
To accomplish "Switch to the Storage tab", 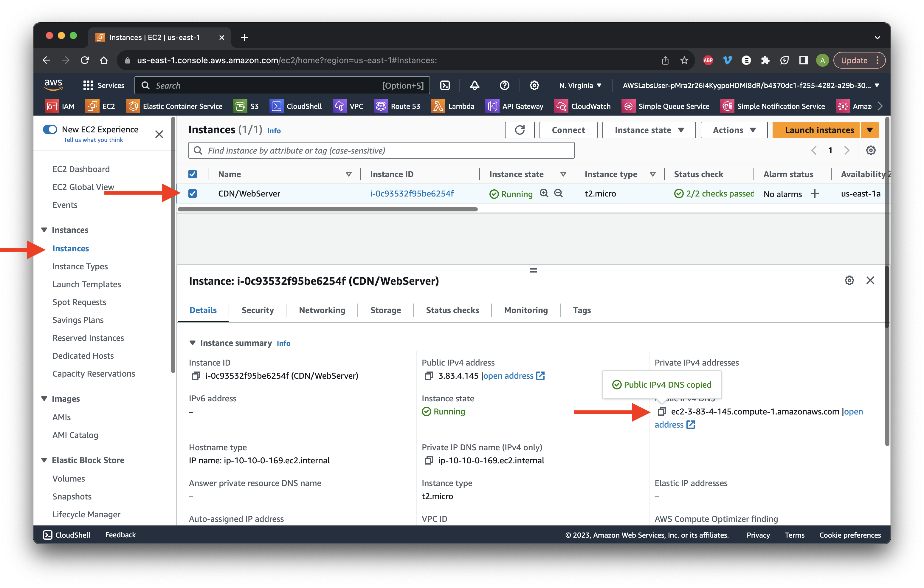I will tap(385, 310).
